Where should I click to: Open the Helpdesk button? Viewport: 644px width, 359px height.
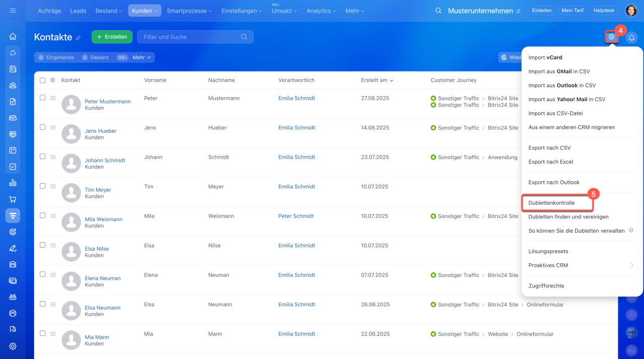tap(604, 11)
